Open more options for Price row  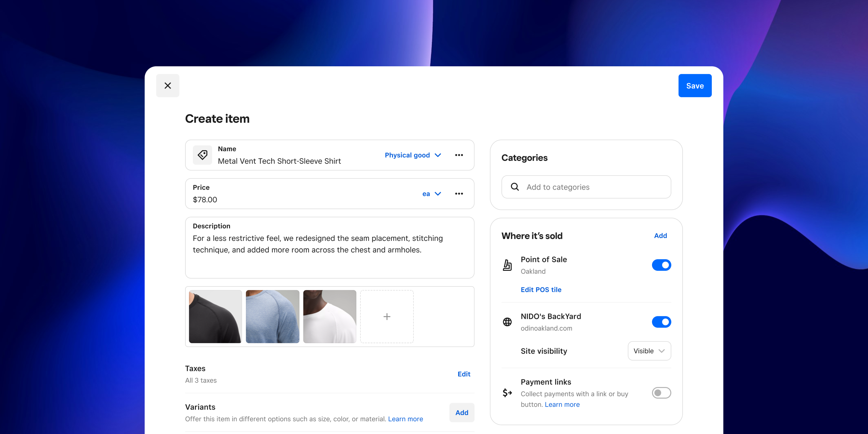[459, 194]
